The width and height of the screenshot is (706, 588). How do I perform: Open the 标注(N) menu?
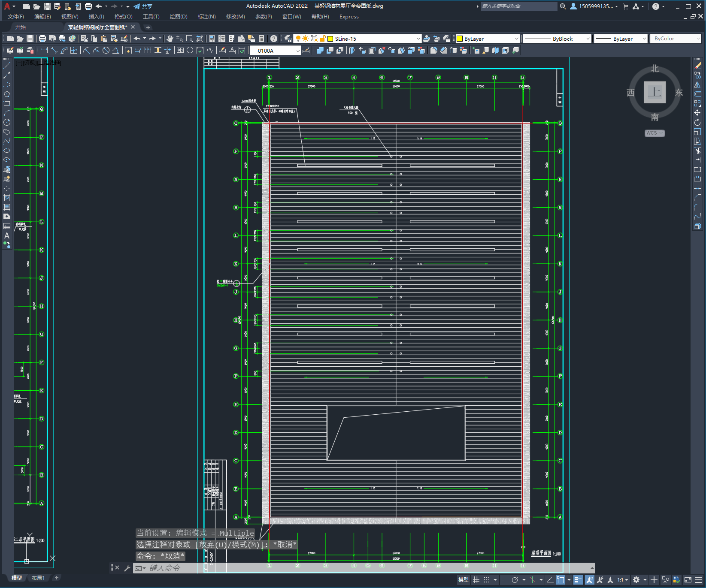pos(206,17)
